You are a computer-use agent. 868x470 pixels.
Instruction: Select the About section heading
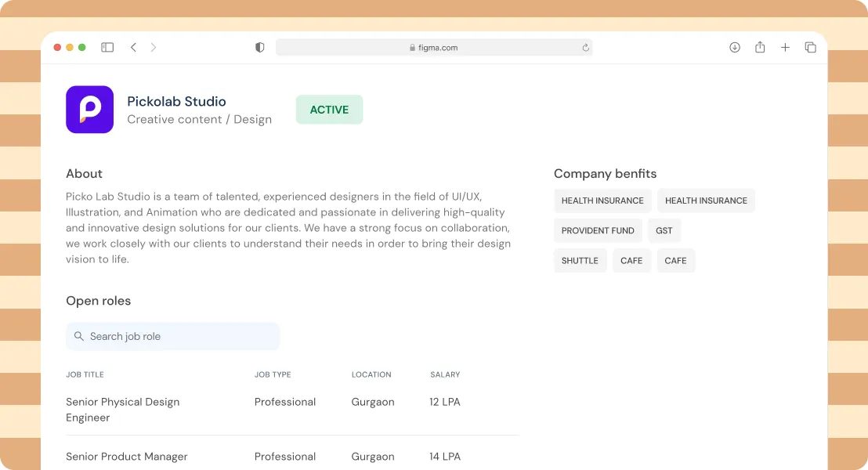pos(84,173)
